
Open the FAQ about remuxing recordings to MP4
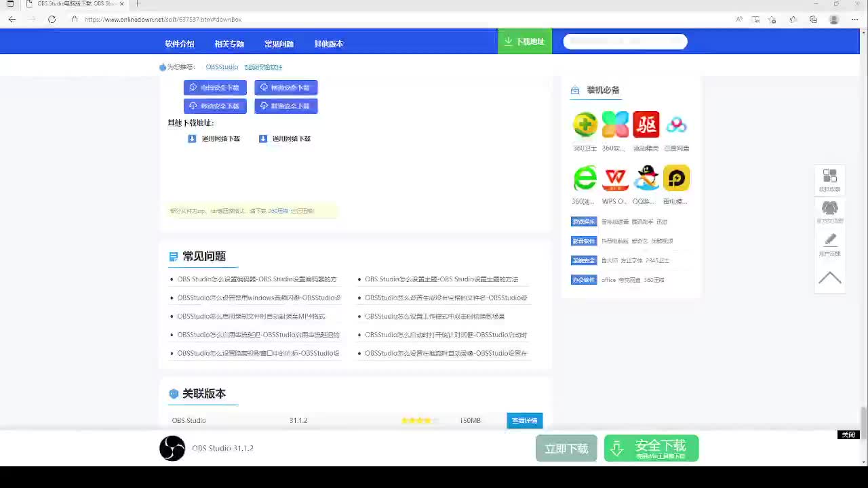[x=251, y=317]
